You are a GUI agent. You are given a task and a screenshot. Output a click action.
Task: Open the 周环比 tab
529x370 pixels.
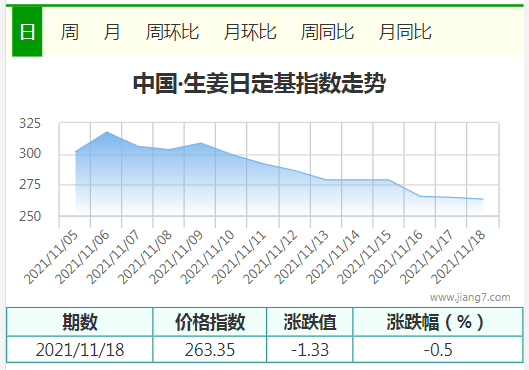pos(172,32)
